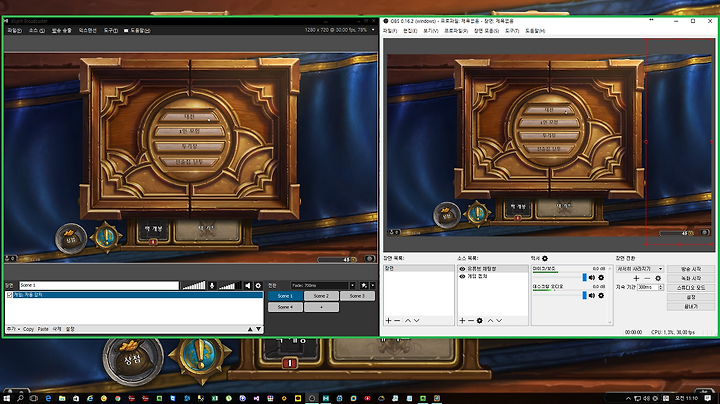The image size is (720, 404).
Task: Add new scene with plus button in XSplit
Action: tap(321, 307)
